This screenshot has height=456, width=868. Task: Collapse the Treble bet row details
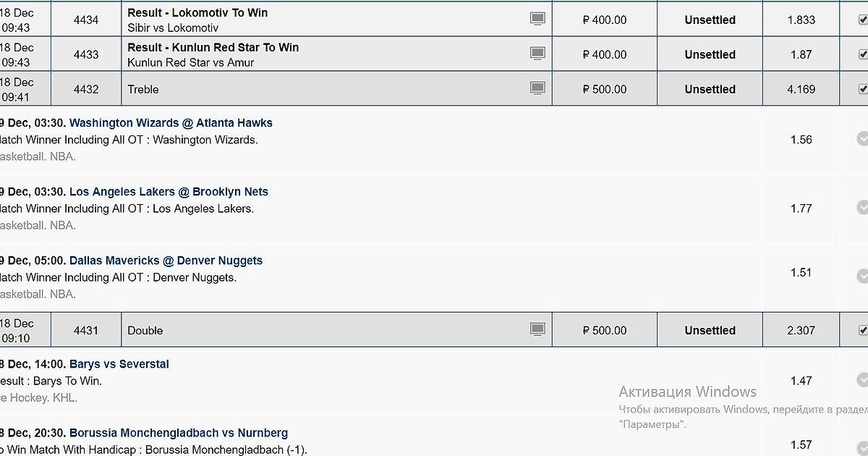(x=143, y=89)
